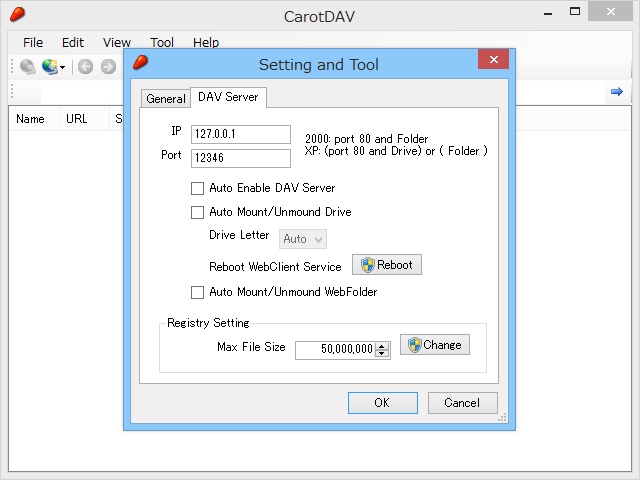This screenshot has width=640, height=480.
Task: Open the Help menu
Action: pos(206,42)
